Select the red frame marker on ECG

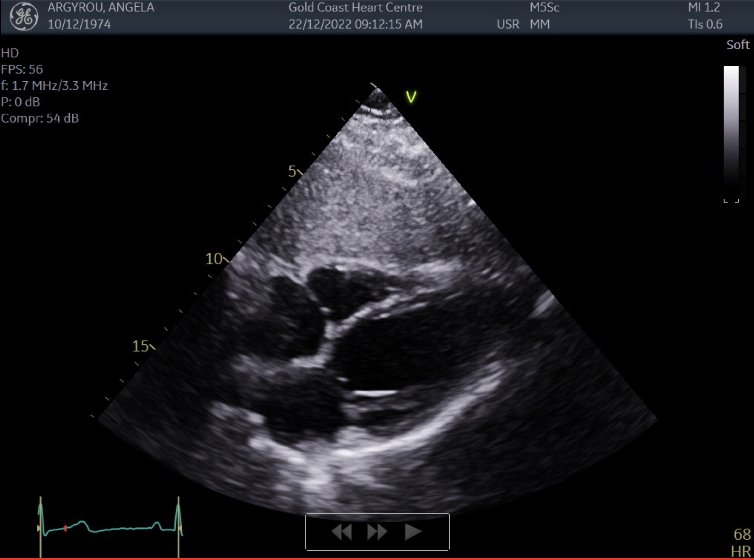[66, 528]
